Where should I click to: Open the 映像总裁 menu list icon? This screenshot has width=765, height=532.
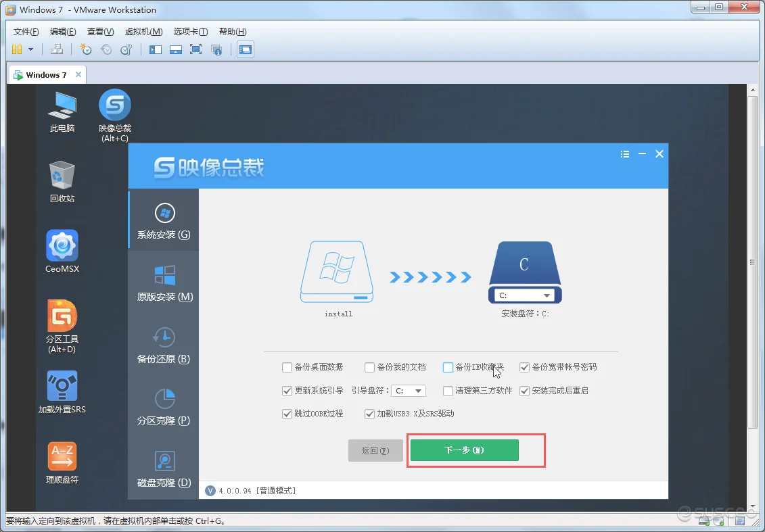click(624, 154)
